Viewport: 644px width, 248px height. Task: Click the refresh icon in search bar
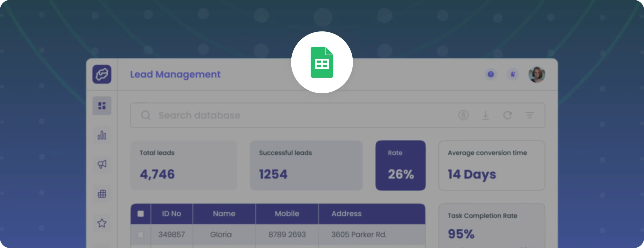coord(507,115)
